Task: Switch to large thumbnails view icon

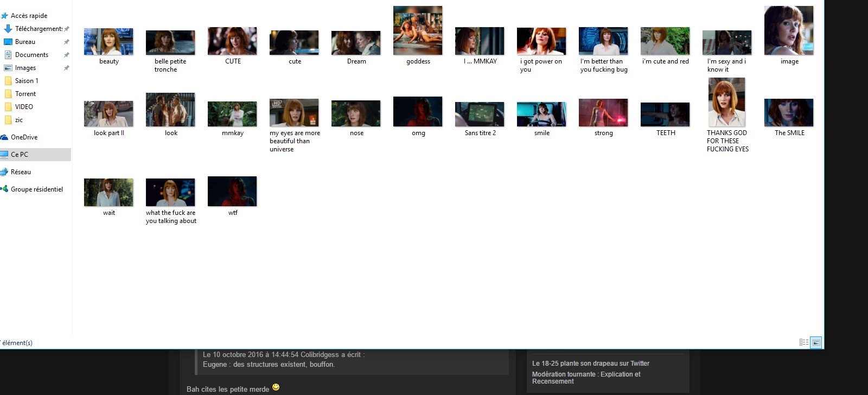Action: coord(816,342)
